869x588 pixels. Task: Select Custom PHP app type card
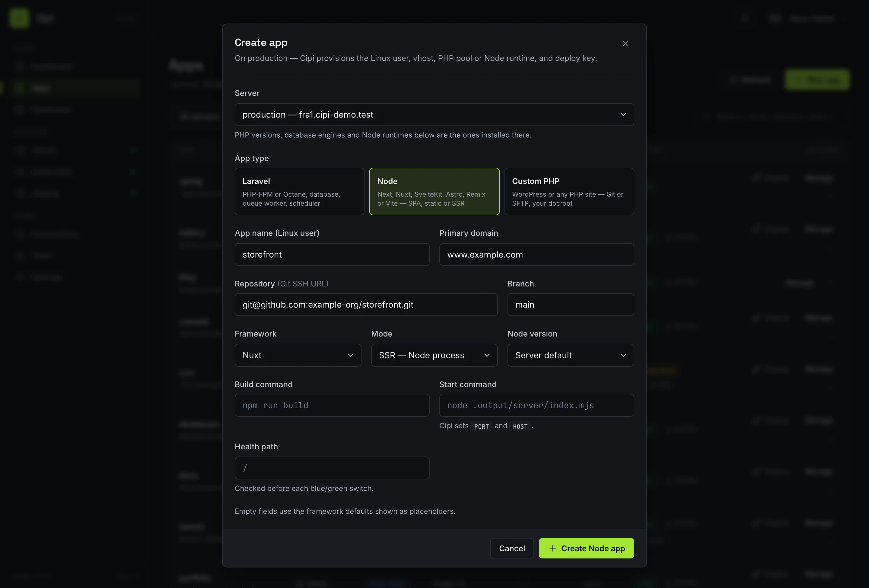coord(569,191)
